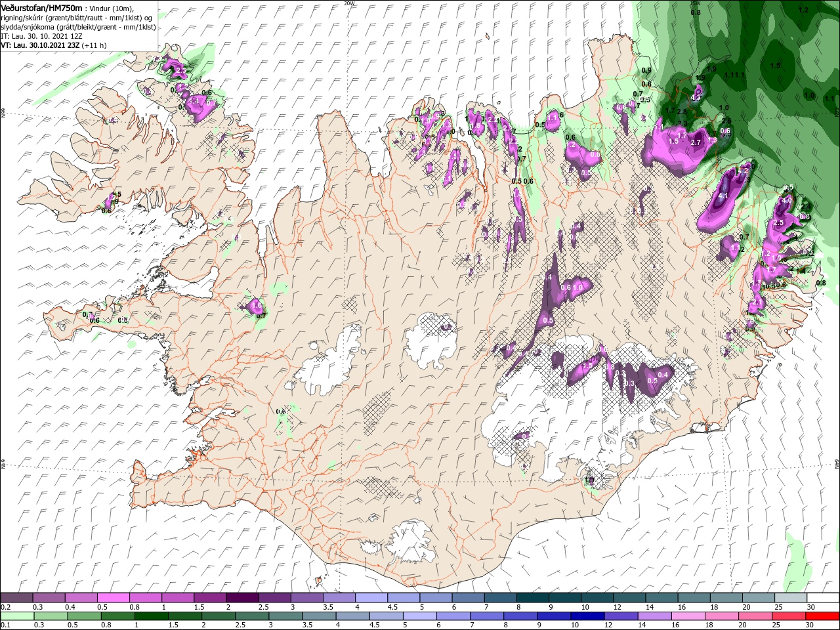Click the light pink 16 rain swatch
This screenshot has height=630, width=840.
[688, 616]
